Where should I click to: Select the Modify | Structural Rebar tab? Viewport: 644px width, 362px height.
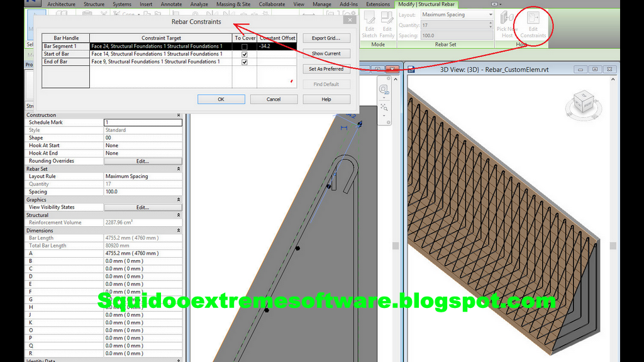tap(426, 4)
